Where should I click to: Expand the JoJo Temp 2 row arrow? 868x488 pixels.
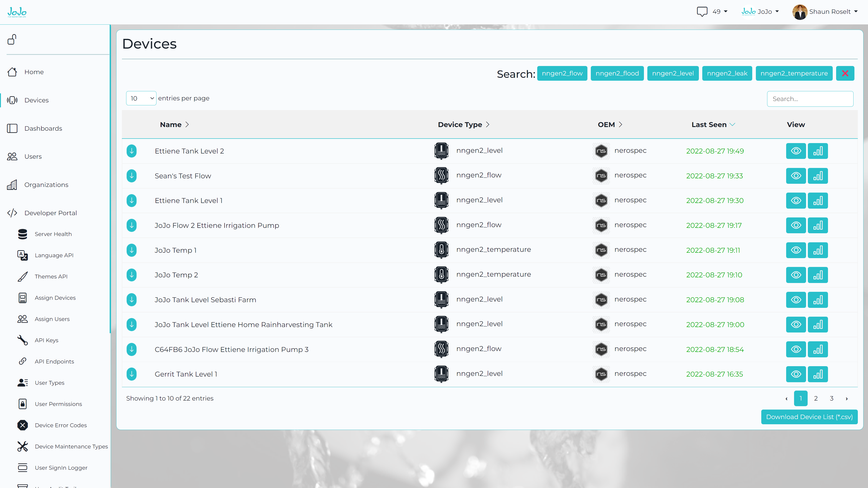(x=132, y=275)
